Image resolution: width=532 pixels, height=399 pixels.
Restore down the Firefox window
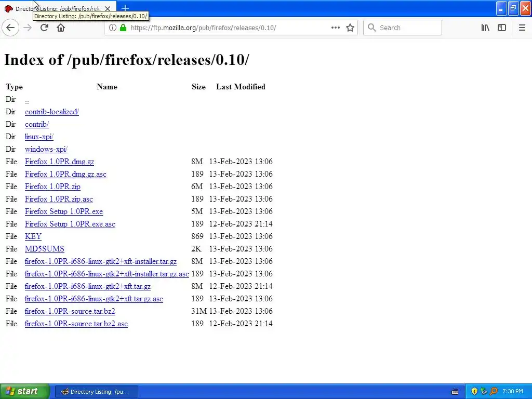pyautogui.click(x=513, y=8)
